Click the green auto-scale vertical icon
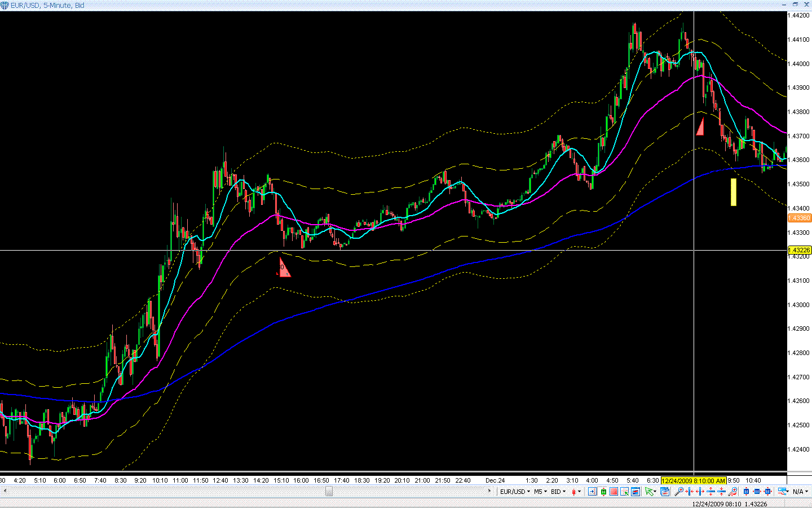812x508 pixels. click(x=603, y=492)
